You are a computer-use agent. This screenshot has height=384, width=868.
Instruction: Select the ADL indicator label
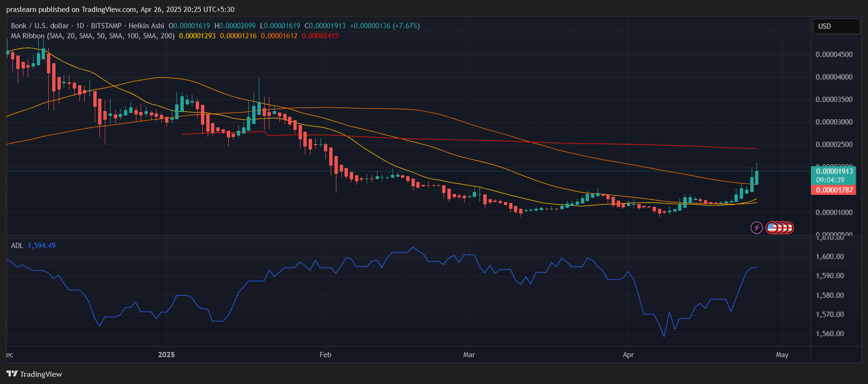coord(17,246)
